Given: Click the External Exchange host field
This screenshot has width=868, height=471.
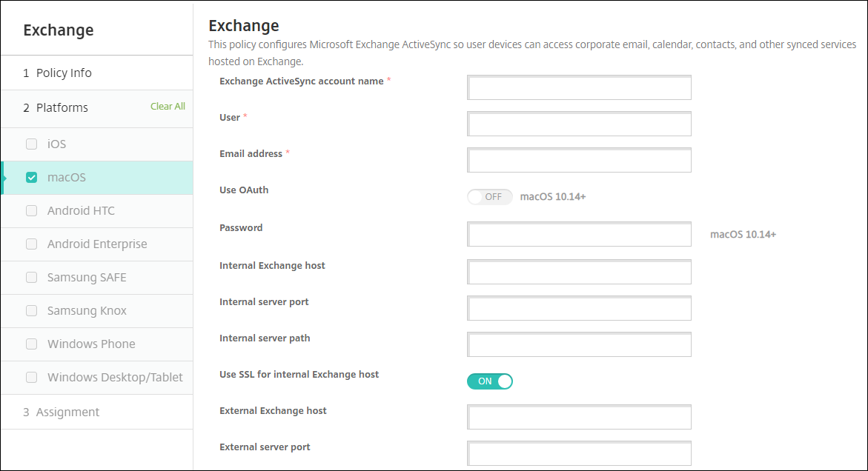Looking at the screenshot, I should pos(579,417).
